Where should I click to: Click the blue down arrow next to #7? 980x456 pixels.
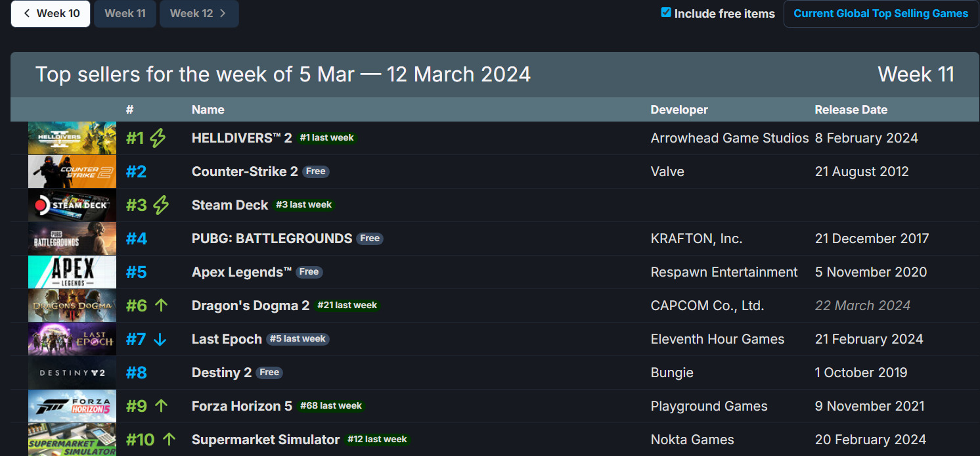(x=160, y=339)
